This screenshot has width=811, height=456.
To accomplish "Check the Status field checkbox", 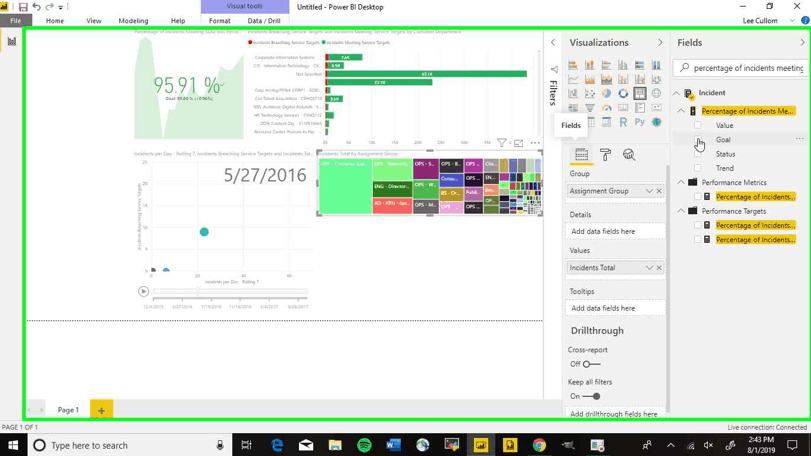I will click(698, 154).
